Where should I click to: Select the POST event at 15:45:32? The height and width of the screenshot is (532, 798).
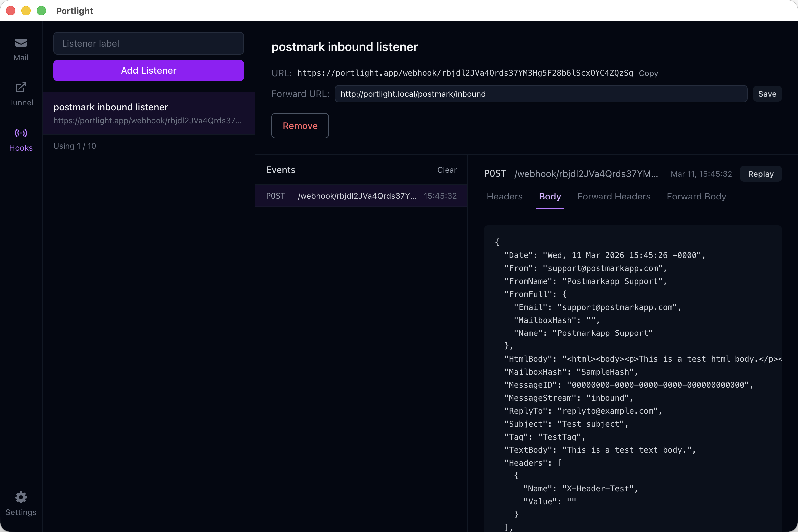(361, 196)
